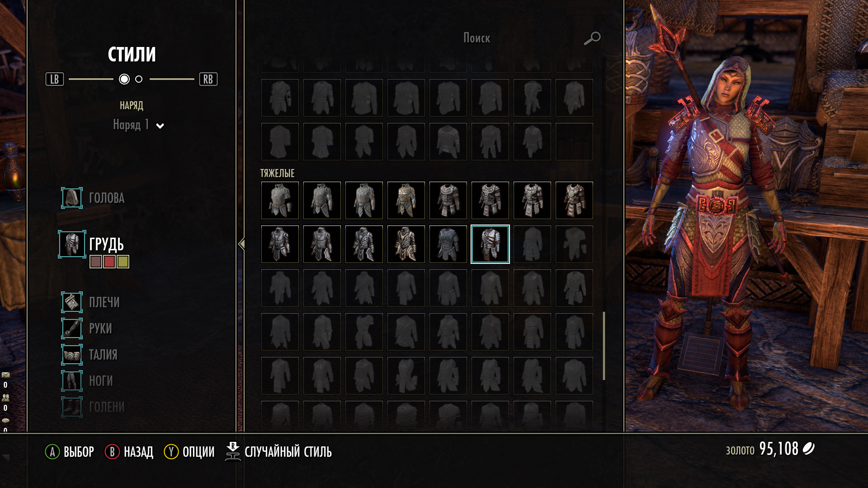Click the Золото currency icon
This screenshot has width=868, height=488.
point(808,449)
